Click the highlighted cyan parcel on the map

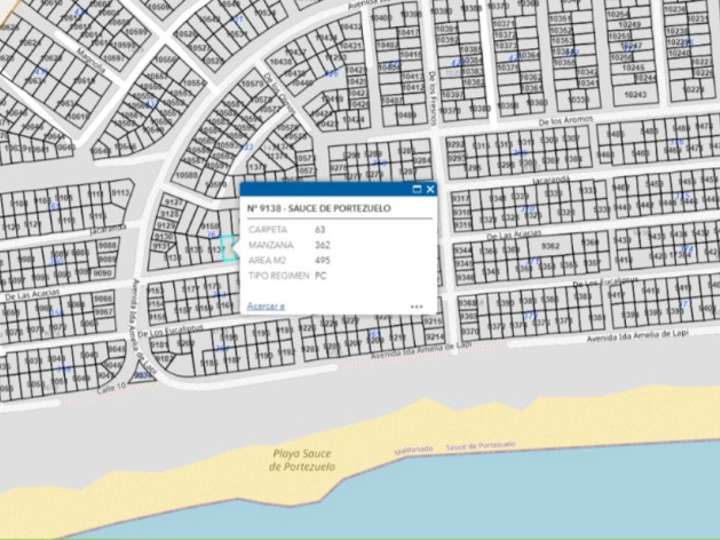[x=230, y=248]
